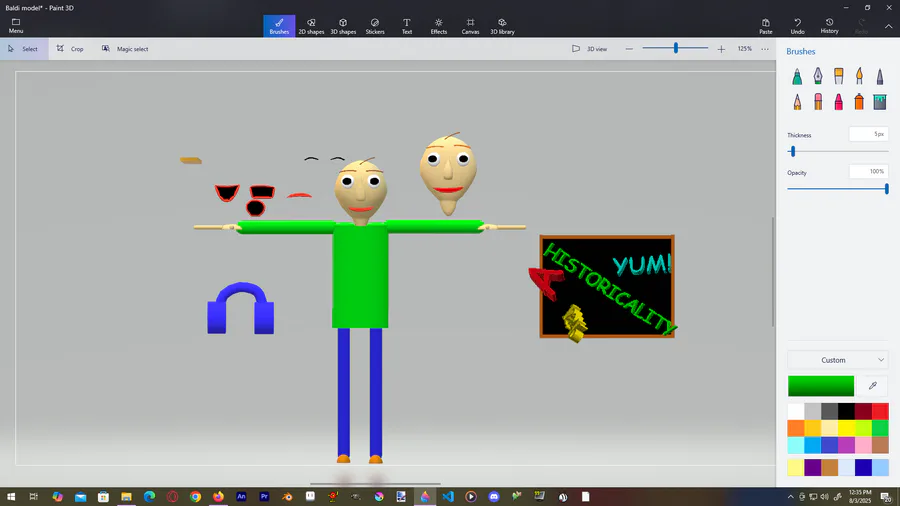This screenshot has height=506, width=900.
Task: Click the current green color swatch
Action: tap(821, 386)
